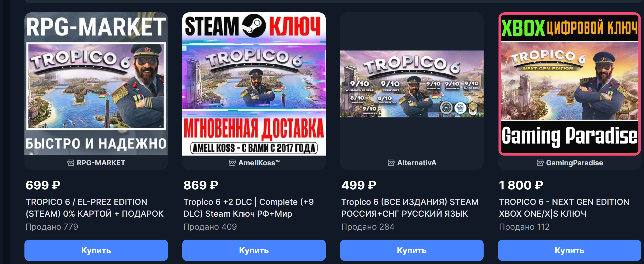
Task: Open TROPICO 6 - NEXT GEN EDITION title
Action: [x=564, y=208]
